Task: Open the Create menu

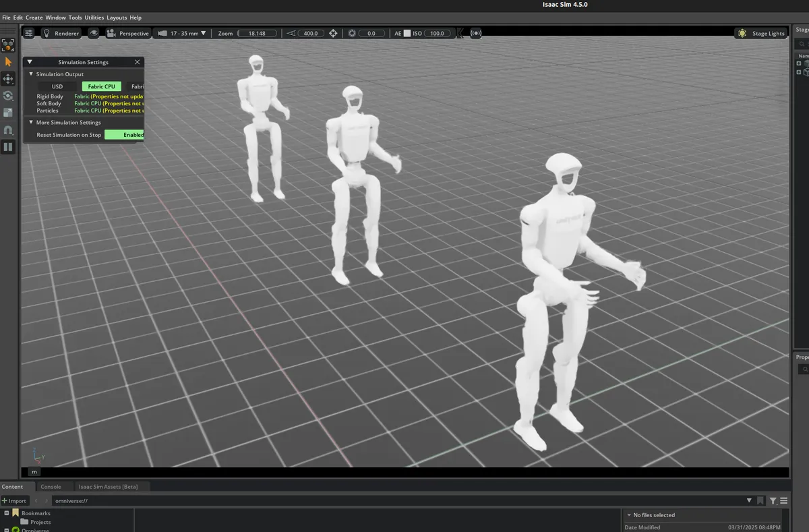Action: (x=34, y=18)
